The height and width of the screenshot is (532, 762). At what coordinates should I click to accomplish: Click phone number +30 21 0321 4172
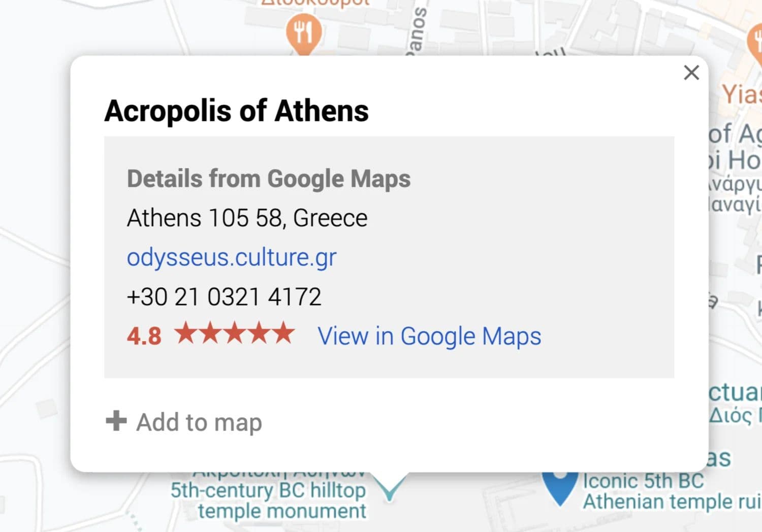coord(224,297)
